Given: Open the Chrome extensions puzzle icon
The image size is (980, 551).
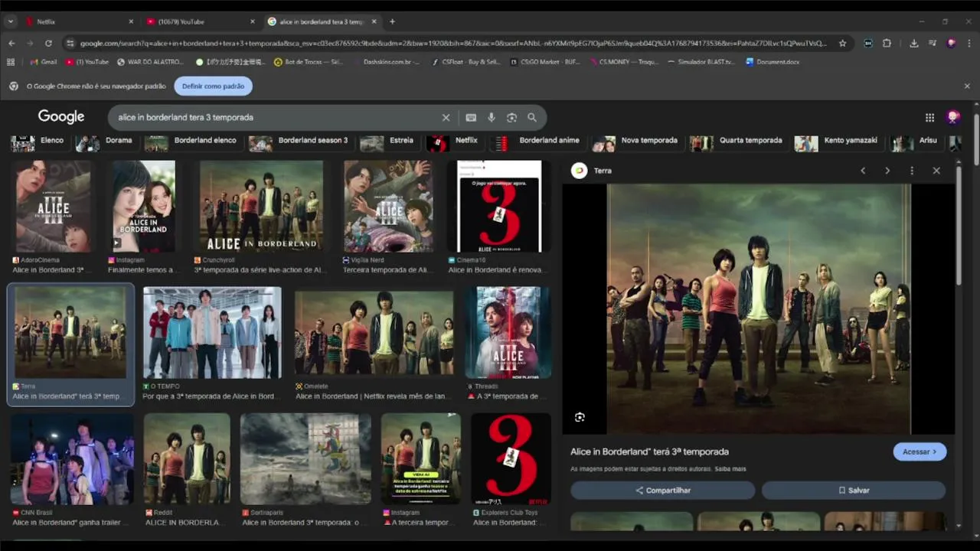Looking at the screenshot, I should (x=887, y=44).
